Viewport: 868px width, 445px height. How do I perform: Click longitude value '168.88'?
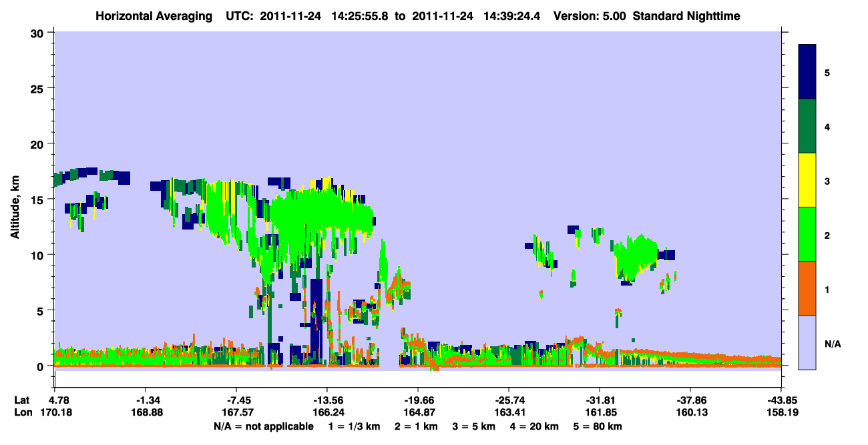pyautogui.click(x=148, y=412)
